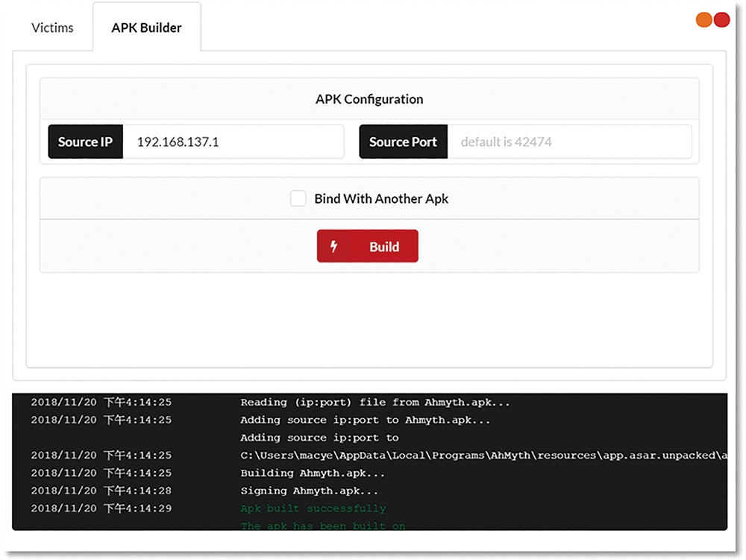Click the Source IP label
The height and width of the screenshot is (560, 746).
tap(86, 142)
